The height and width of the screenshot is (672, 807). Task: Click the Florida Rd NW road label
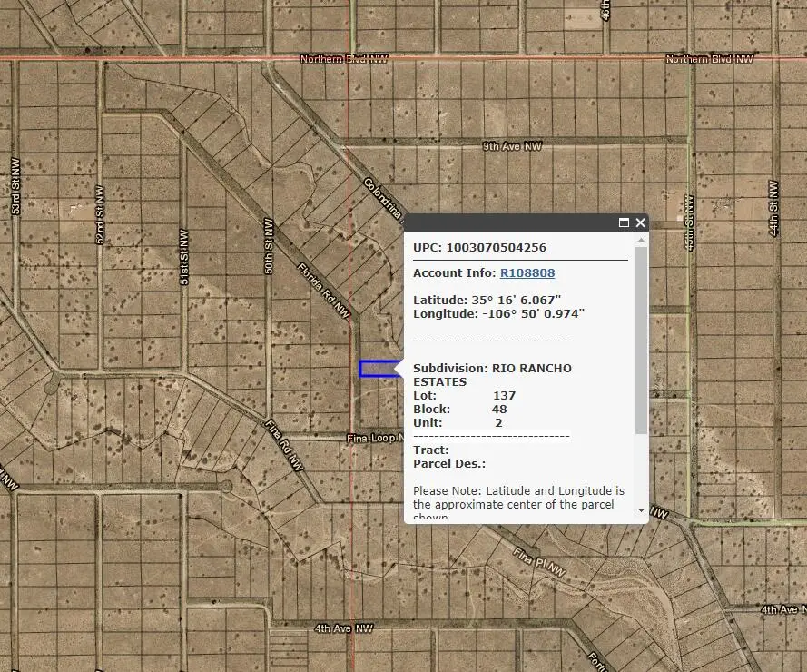point(324,290)
